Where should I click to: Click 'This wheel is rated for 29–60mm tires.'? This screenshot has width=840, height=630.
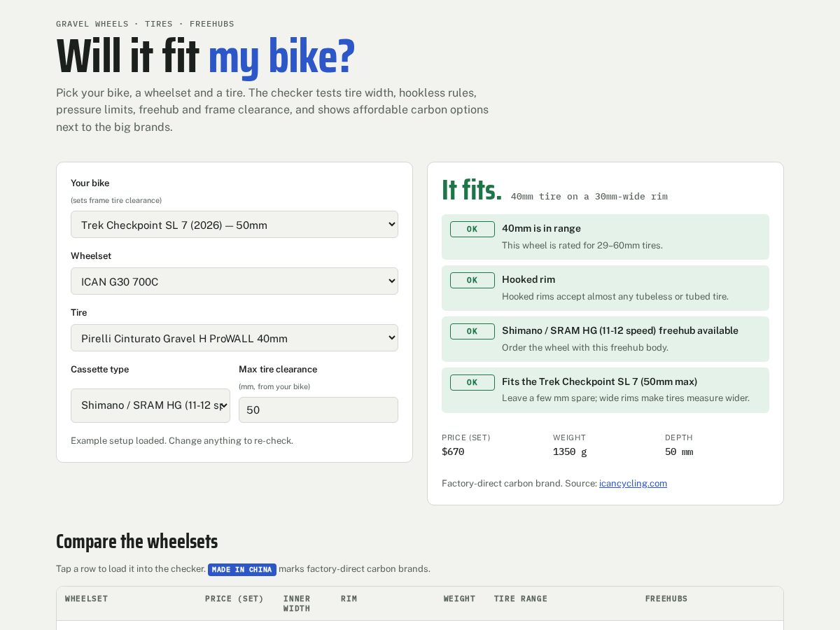point(582,245)
